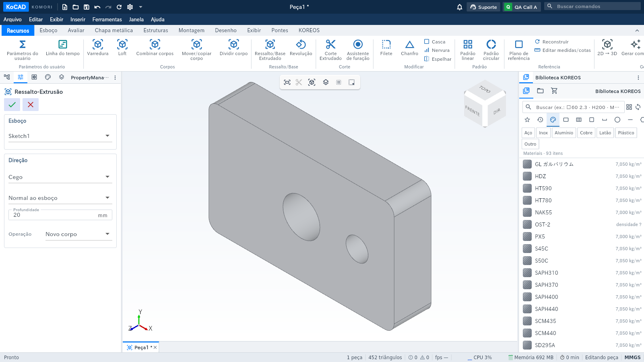Open the Ferramentas menu
This screenshot has width=644, height=362.
pyautogui.click(x=107, y=19)
